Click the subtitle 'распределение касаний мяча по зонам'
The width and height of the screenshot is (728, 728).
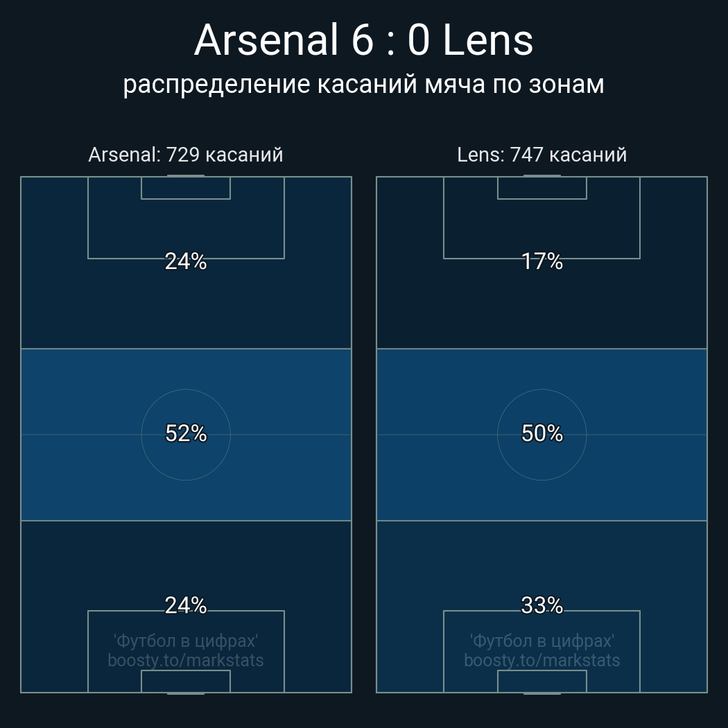point(363,84)
